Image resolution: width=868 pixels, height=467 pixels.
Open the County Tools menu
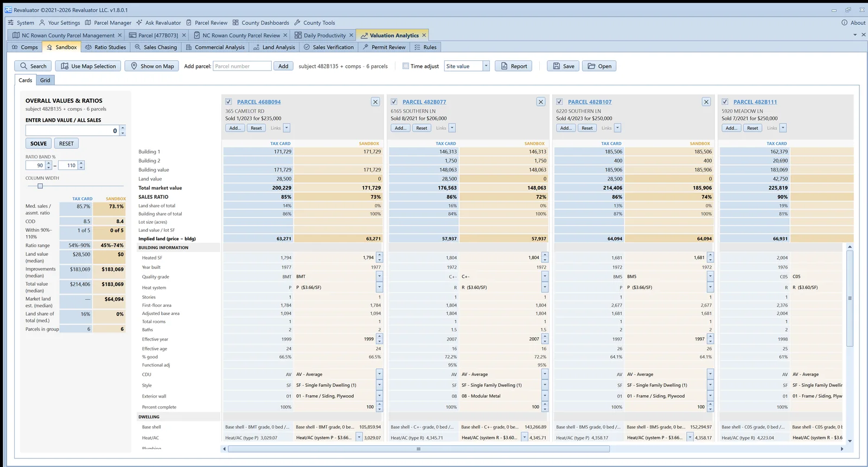(x=315, y=23)
